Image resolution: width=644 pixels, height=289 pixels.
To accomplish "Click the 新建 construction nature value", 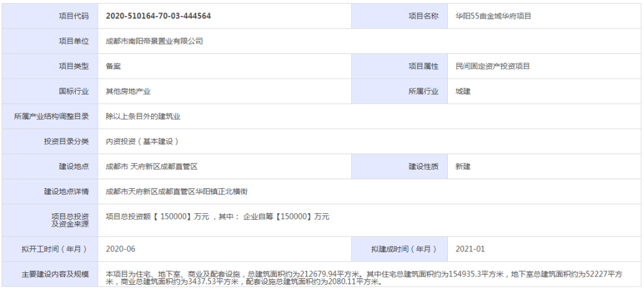I will click(x=463, y=166).
